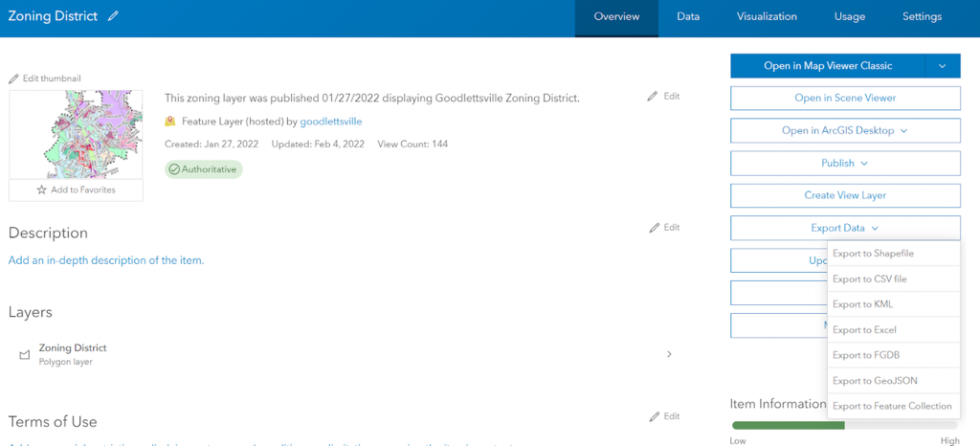
Task: Expand the Publish dropdown
Action: coord(864,163)
